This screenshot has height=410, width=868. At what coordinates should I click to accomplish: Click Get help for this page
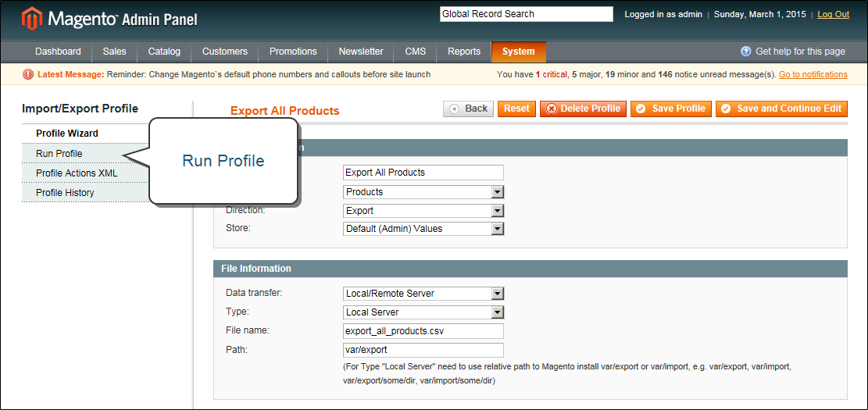(801, 52)
